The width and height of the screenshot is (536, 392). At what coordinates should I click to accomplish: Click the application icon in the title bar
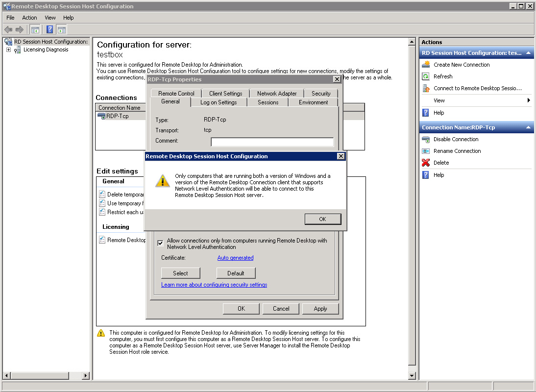pyautogui.click(x=7, y=6)
